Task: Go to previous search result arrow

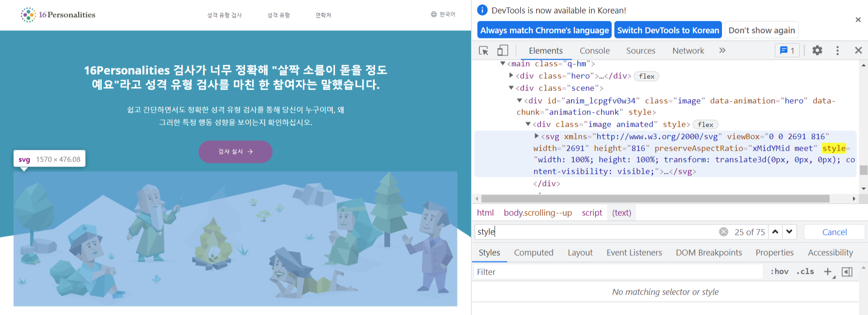Action: point(775,232)
